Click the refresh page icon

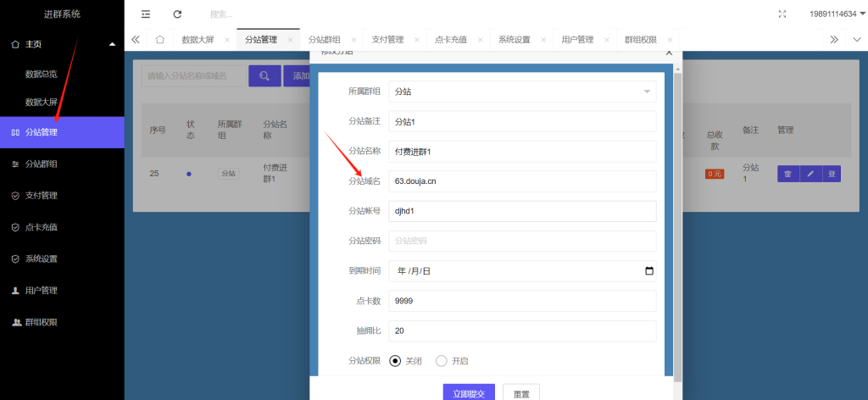click(177, 14)
